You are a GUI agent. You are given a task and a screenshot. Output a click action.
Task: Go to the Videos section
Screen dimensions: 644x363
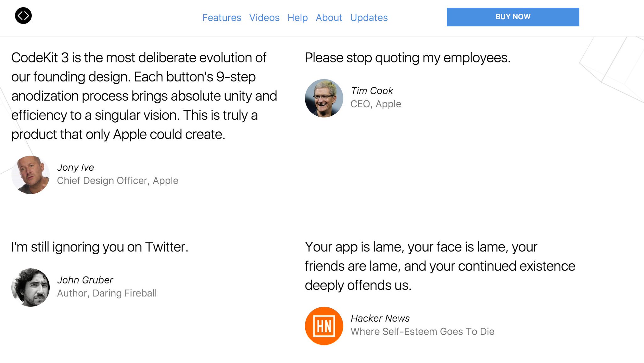pos(264,18)
